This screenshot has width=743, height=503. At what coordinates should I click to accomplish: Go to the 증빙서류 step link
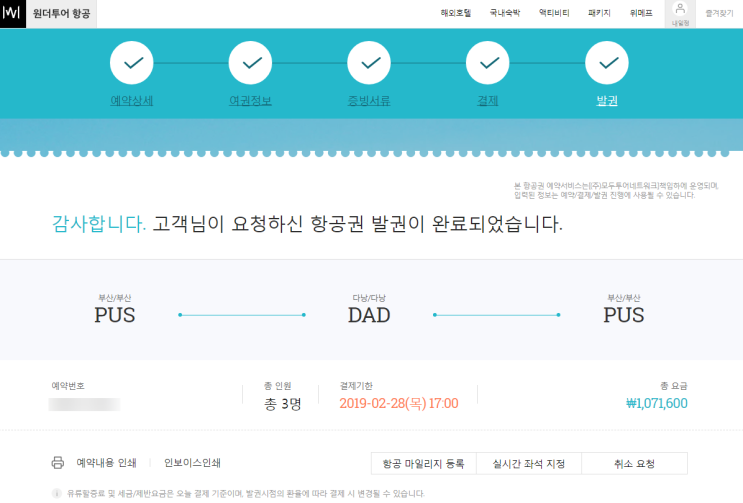click(x=369, y=100)
